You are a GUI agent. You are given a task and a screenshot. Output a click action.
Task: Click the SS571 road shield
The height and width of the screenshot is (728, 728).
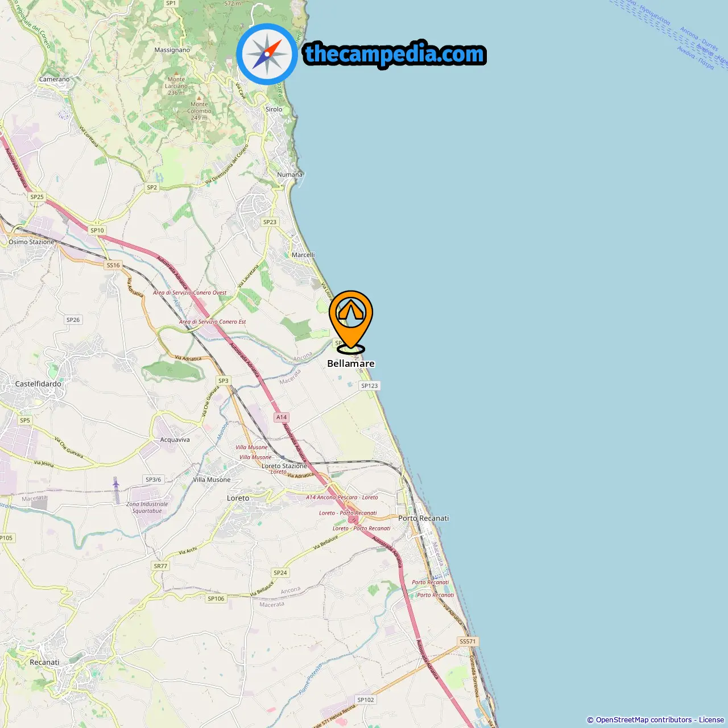tap(468, 641)
